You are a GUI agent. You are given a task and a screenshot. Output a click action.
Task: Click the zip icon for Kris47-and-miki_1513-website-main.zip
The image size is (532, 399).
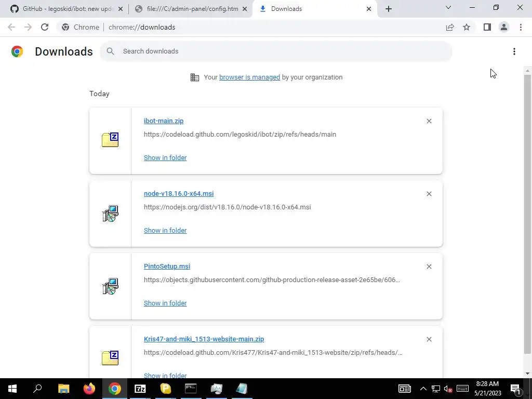click(110, 358)
